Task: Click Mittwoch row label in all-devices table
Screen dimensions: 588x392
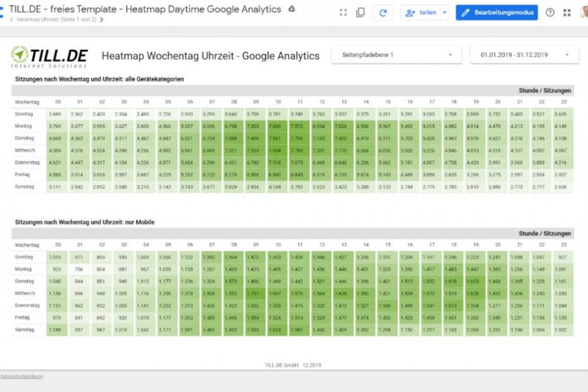Action: pos(25,150)
